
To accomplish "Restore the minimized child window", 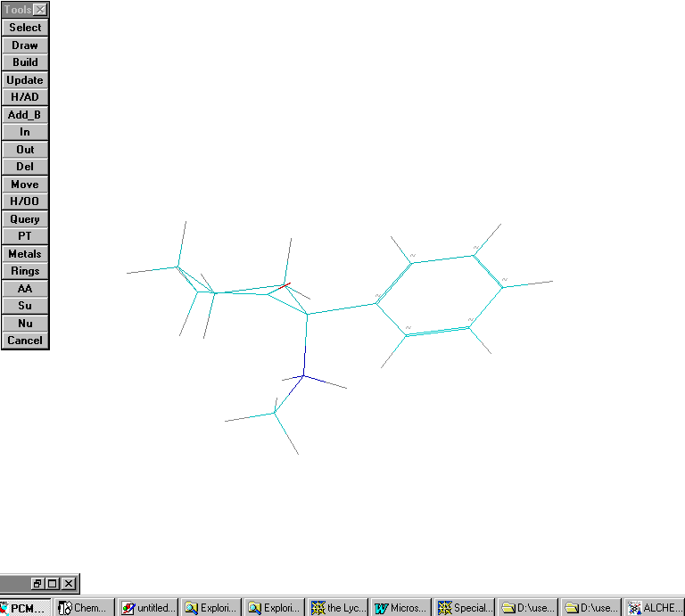I will [38, 584].
